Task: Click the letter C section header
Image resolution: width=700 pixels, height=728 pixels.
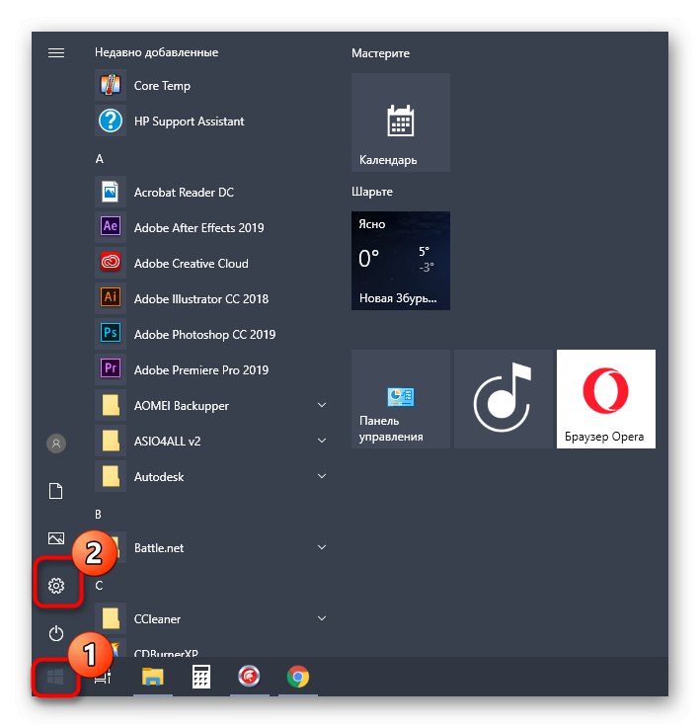Action: tap(99, 586)
